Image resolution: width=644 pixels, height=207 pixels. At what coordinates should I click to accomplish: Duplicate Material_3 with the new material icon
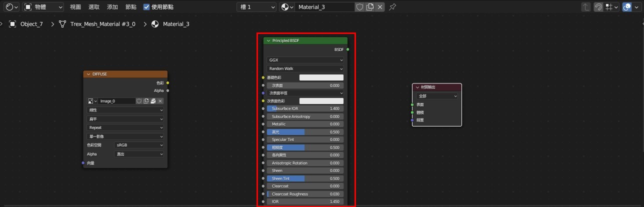[x=370, y=7]
